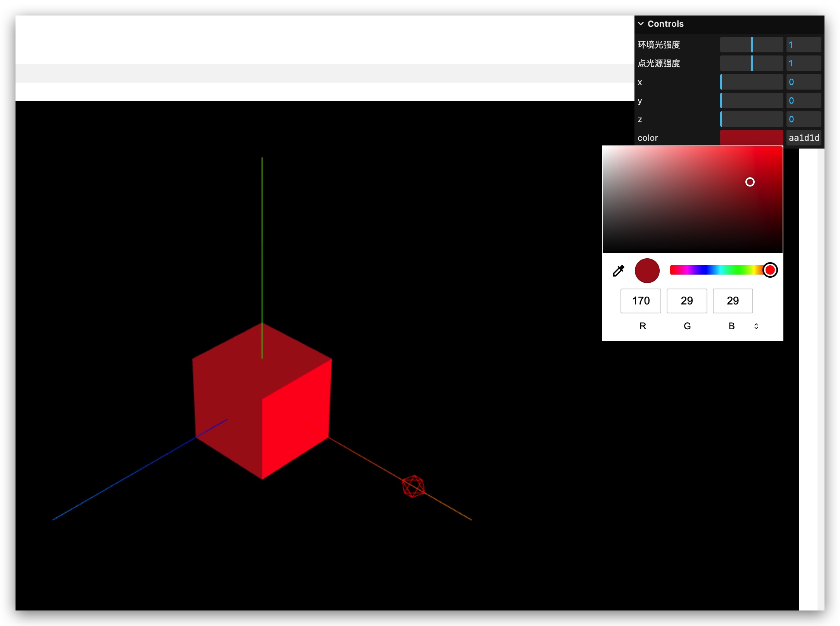840x626 pixels.
Task: Click the aa1d1d hex color field
Action: [804, 138]
